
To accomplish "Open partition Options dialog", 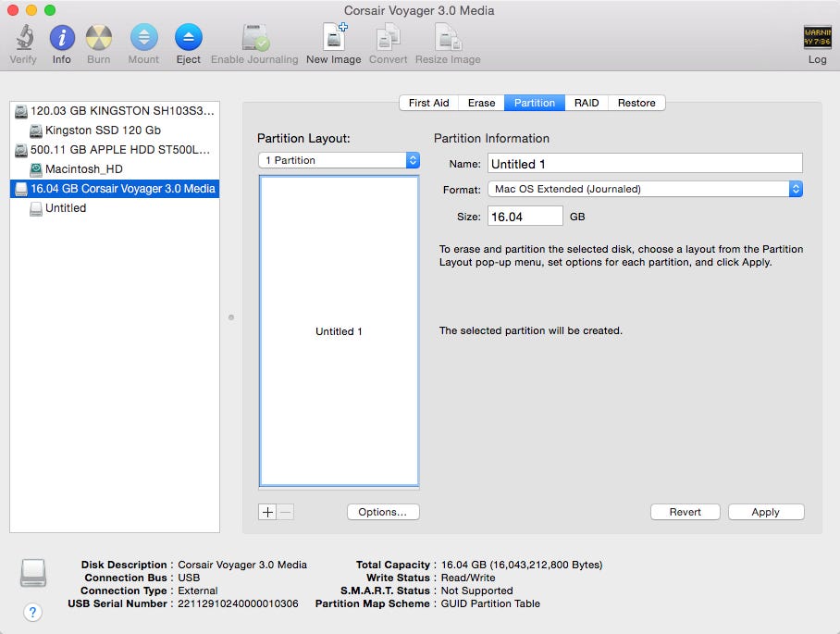I will [382, 512].
